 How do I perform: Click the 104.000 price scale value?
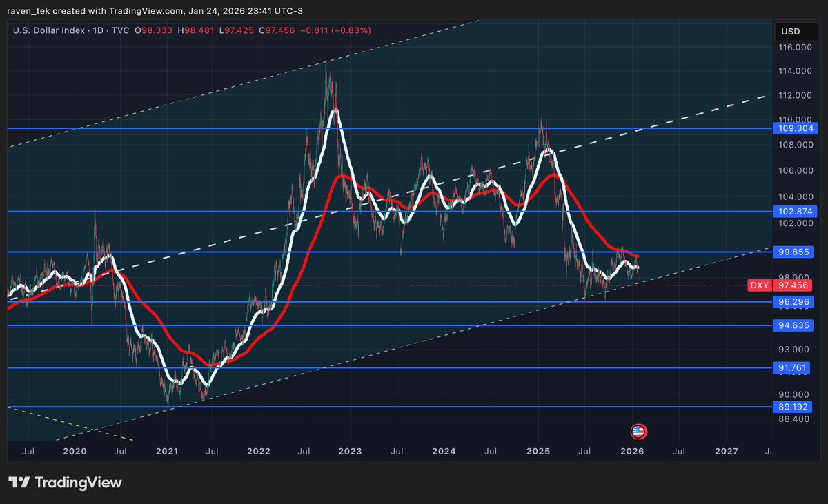click(x=795, y=196)
